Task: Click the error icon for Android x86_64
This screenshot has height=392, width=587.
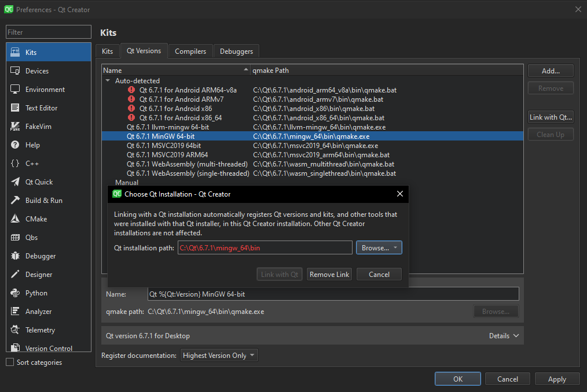Action: click(131, 117)
